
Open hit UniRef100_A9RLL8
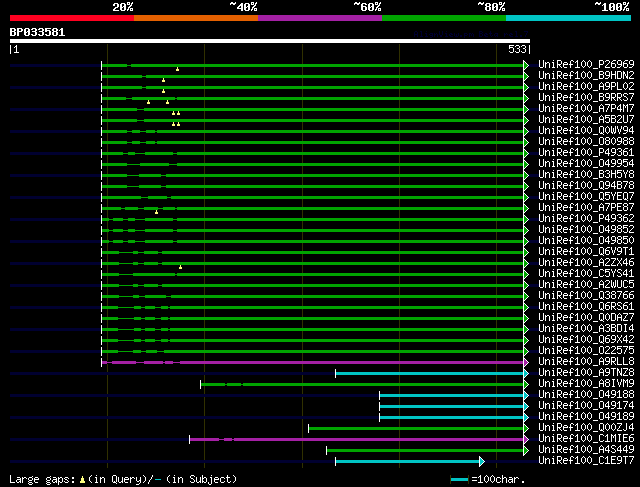586,362
